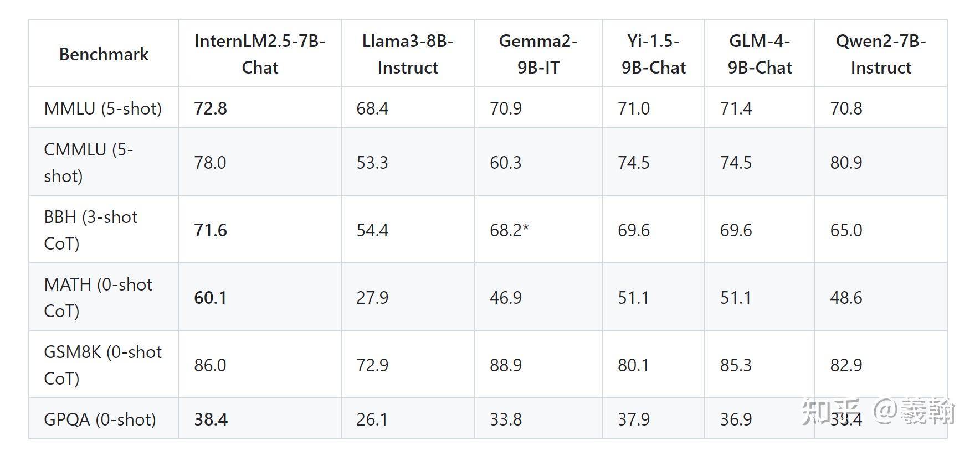Click the Zhihu watermark text
Image resolution: width=980 pixels, height=451 pixels.
pos(878,412)
